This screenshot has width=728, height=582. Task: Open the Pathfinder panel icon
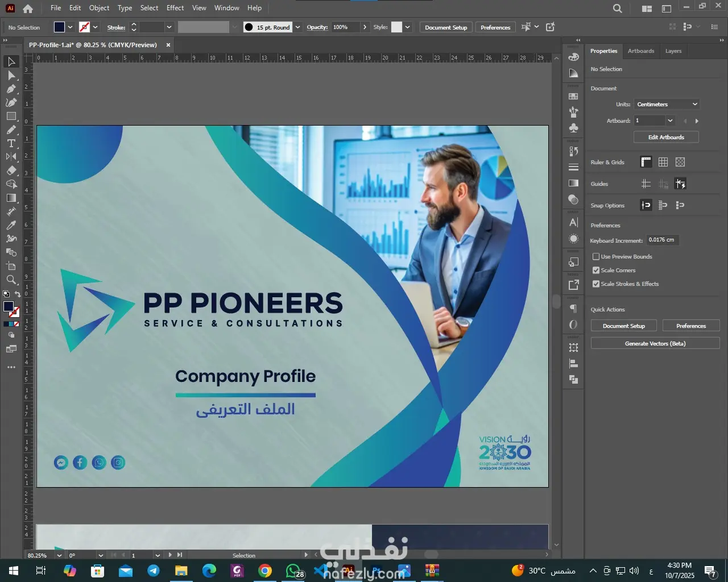pos(573,380)
